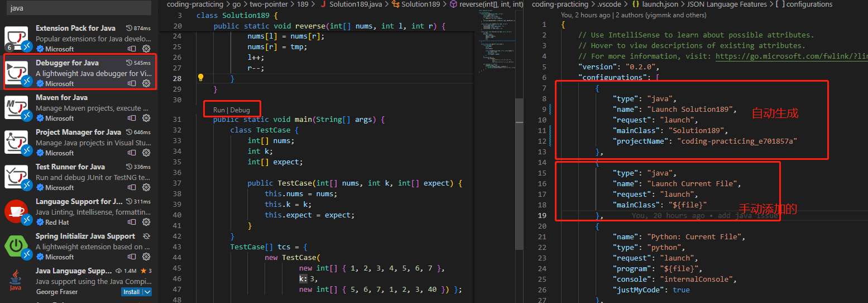Screen dimensions: 868x303
Task: Click the '189' folder breadcrumb
Action: pyautogui.click(x=303, y=4)
